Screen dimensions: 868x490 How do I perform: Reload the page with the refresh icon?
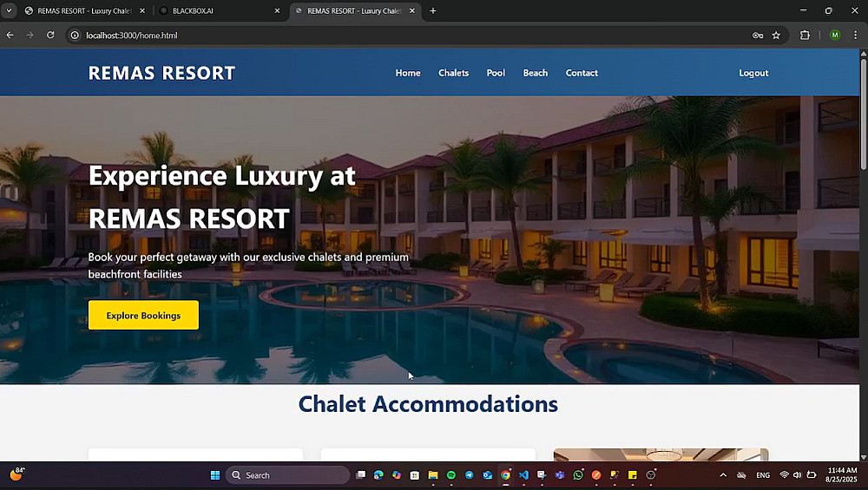tap(50, 35)
